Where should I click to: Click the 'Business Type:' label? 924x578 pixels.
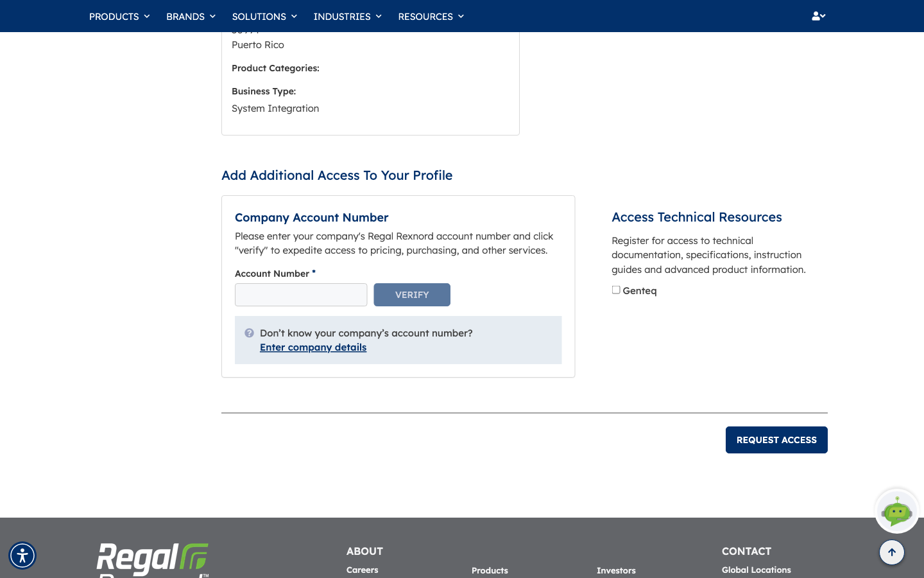(x=264, y=91)
